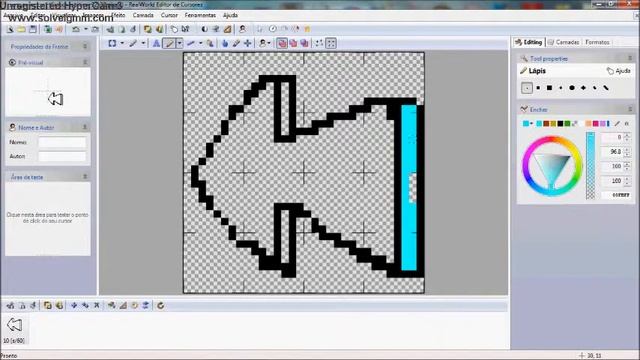This screenshot has height=360, width=640.
Task: Select small square brush shape
Action: pyautogui.click(x=538, y=88)
